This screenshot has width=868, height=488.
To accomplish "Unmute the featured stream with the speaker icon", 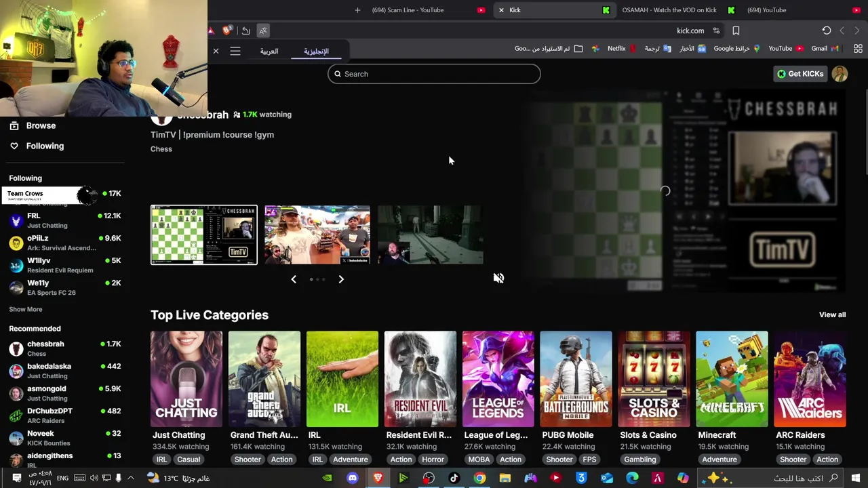I will [x=498, y=278].
